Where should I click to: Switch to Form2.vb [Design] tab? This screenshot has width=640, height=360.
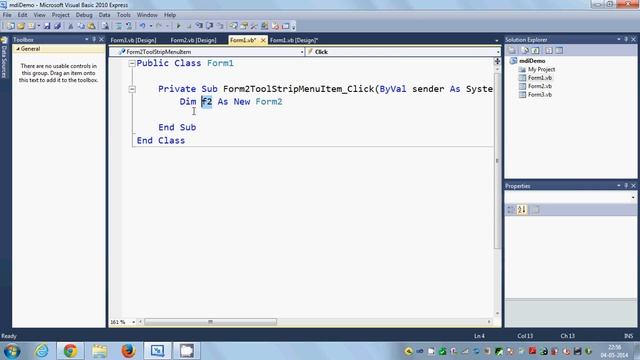click(193, 40)
